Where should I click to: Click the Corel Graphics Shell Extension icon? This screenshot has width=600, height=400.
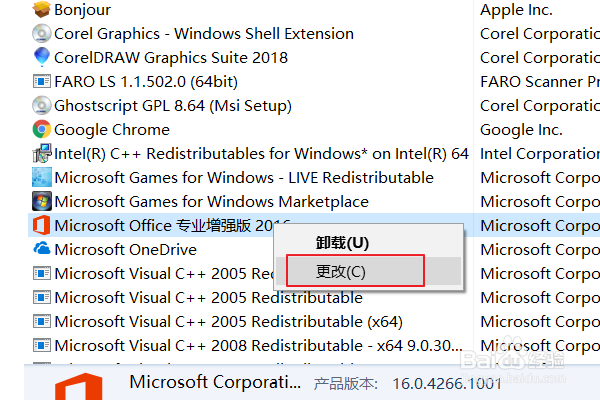coord(41,33)
